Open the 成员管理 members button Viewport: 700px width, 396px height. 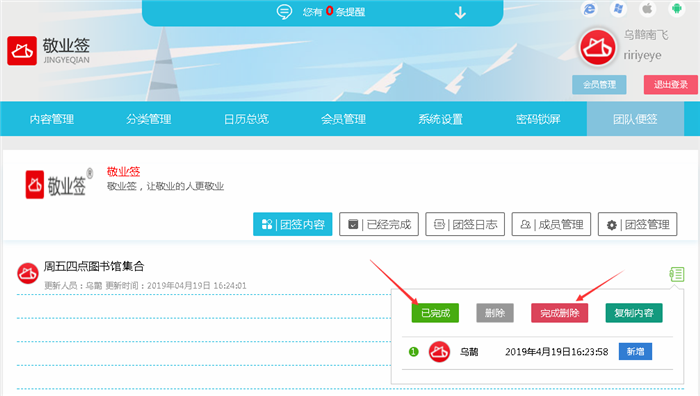coord(551,224)
